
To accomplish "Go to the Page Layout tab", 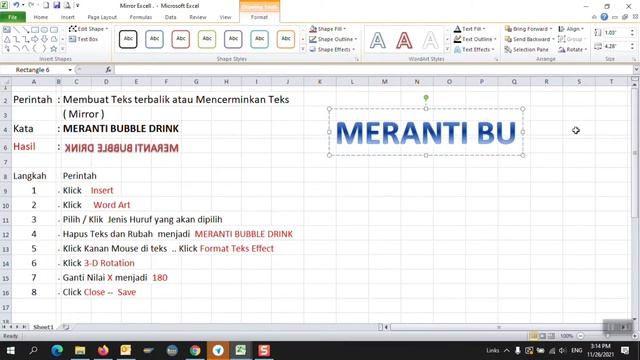I will [x=102, y=17].
